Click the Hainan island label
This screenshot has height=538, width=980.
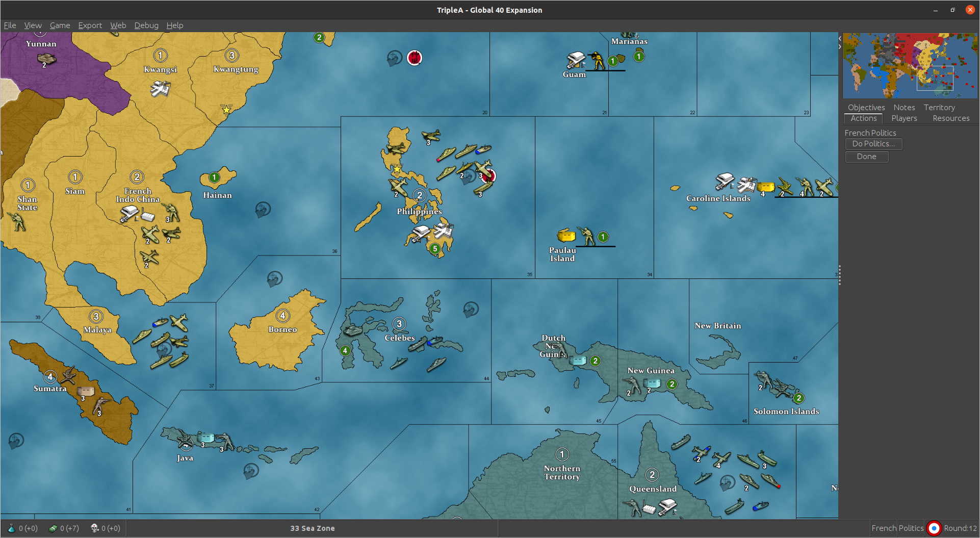(x=217, y=195)
